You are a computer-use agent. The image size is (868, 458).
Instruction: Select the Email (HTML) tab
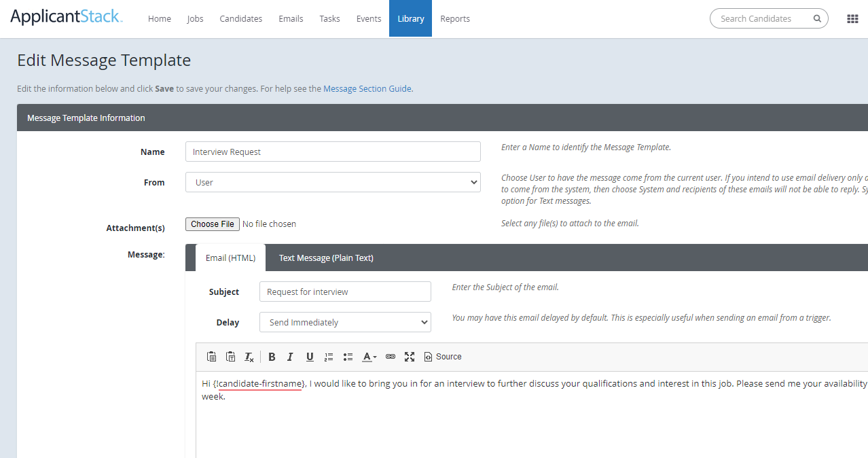click(x=231, y=258)
